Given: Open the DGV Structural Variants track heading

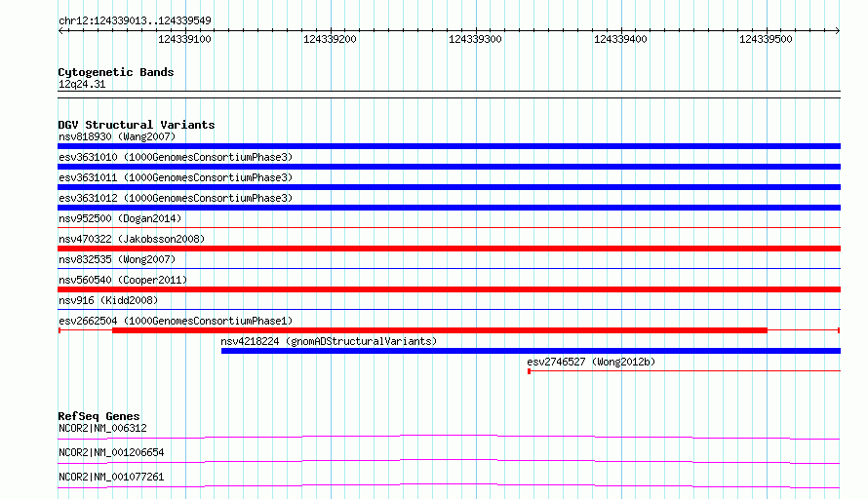Looking at the screenshot, I should (x=137, y=125).
